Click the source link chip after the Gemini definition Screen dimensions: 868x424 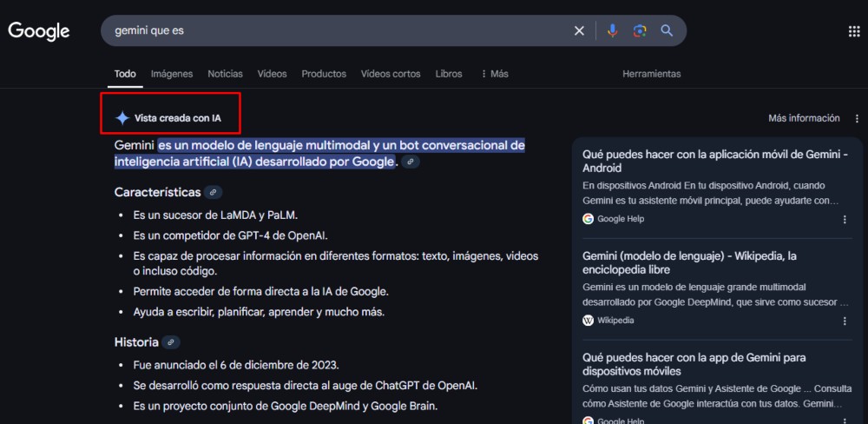tap(411, 162)
